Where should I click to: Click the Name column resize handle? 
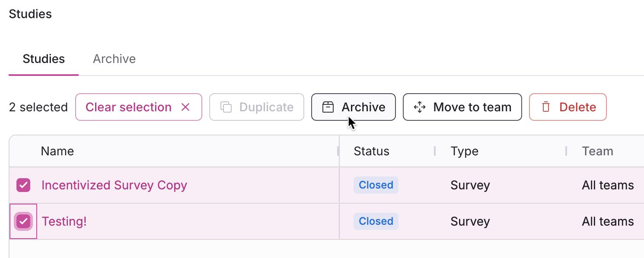tap(338, 151)
